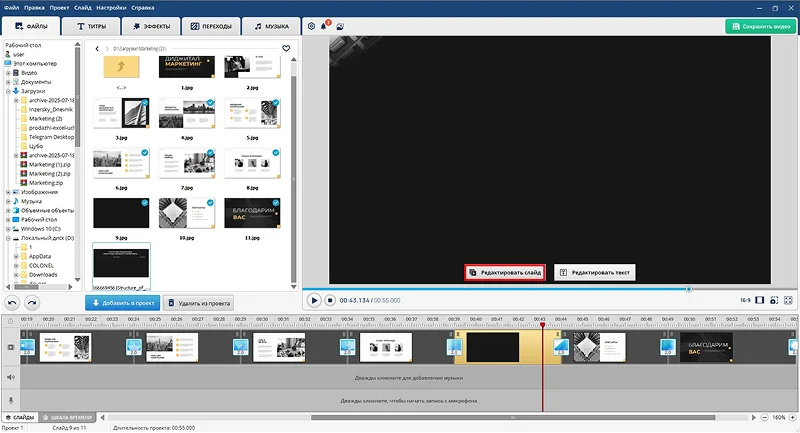The image size is (800, 433).
Task: Collapse the Загрузки tree node
Action: point(8,91)
